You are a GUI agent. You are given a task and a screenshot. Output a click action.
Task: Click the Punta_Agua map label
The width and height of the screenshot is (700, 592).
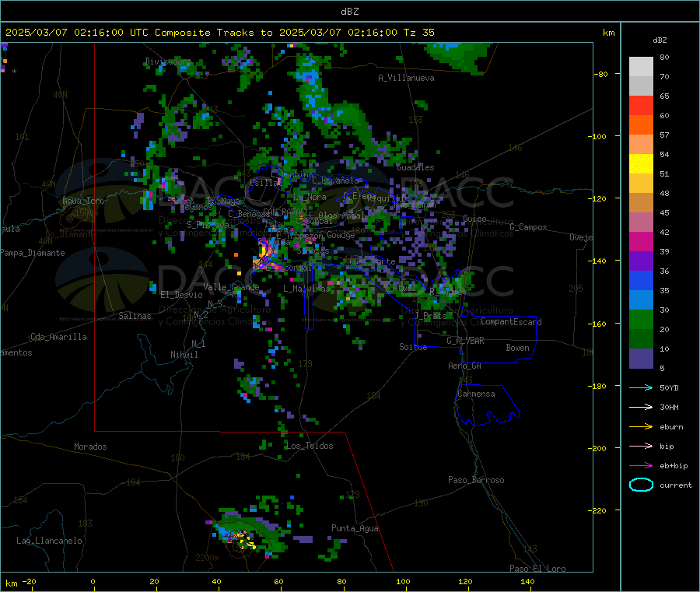pyautogui.click(x=355, y=528)
